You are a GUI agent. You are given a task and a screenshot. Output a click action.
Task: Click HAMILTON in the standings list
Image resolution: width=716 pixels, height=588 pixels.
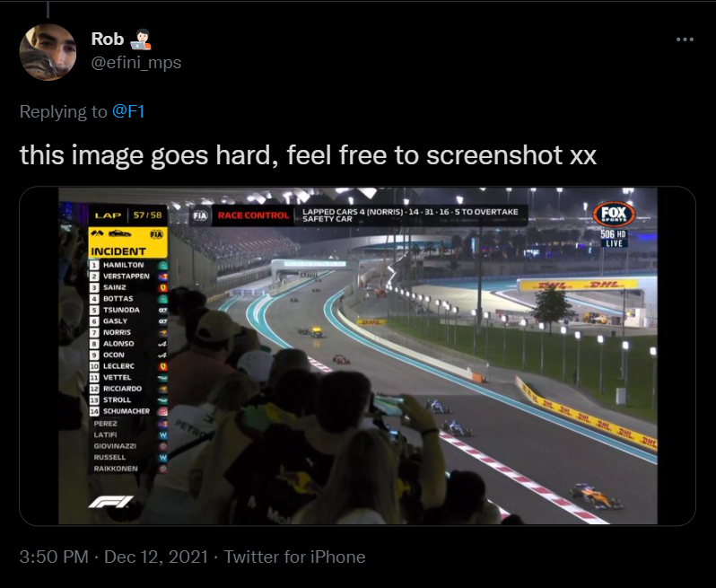(123, 265)
